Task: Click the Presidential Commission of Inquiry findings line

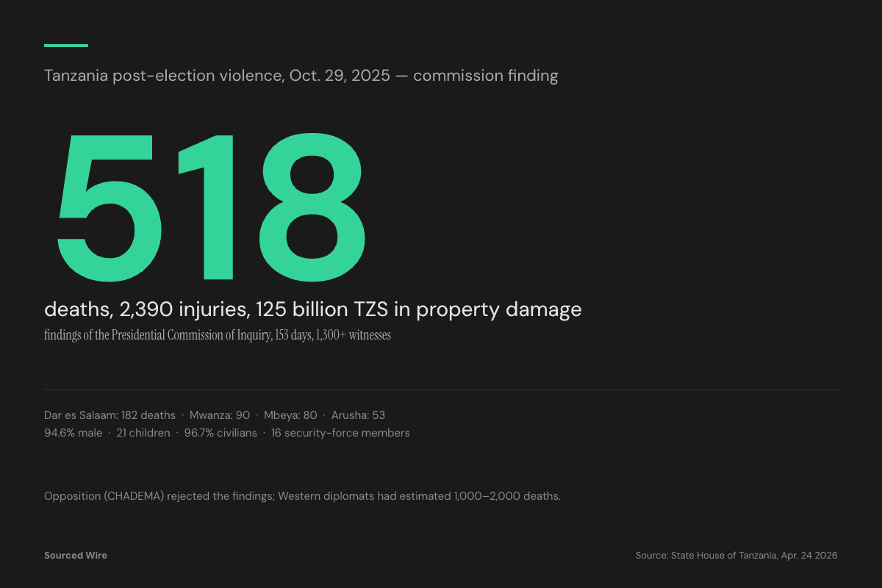Action: coord(218,335)
